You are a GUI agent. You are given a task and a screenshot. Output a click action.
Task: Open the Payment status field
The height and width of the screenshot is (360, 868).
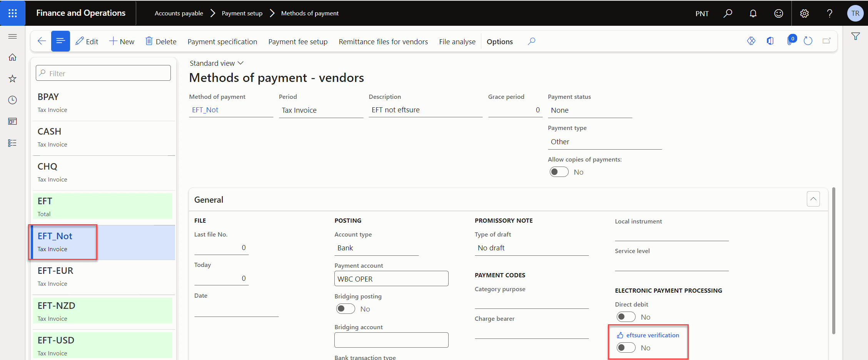point(590,110)
